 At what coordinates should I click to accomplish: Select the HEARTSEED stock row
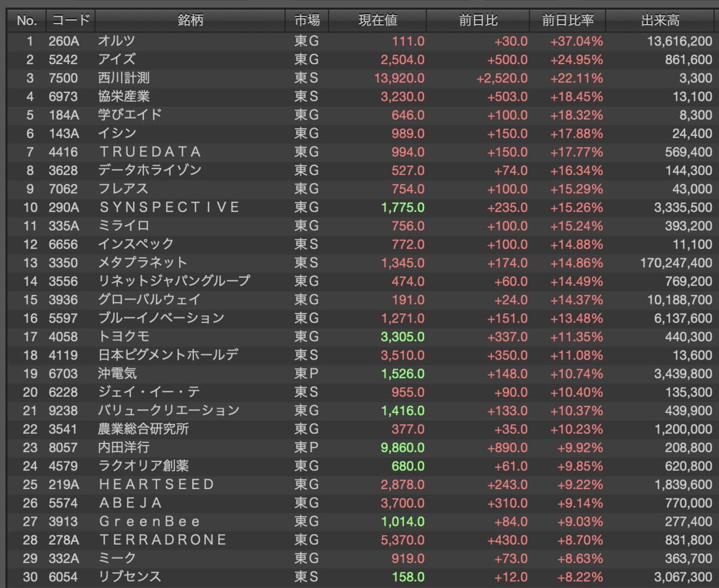click(362, 484)
